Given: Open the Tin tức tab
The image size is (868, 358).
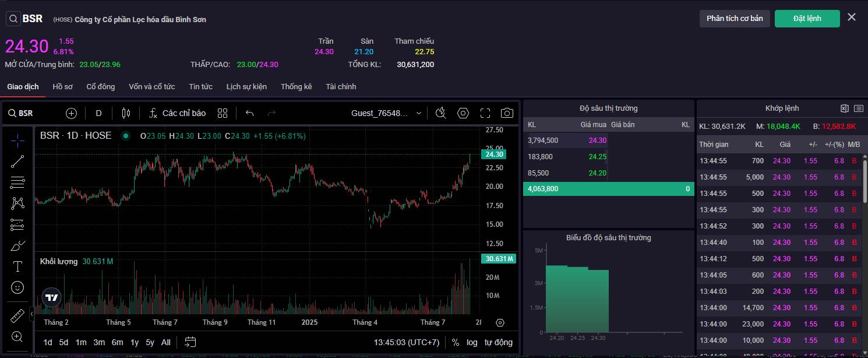Looking at the screenshot, I should (x=200, y=86).
